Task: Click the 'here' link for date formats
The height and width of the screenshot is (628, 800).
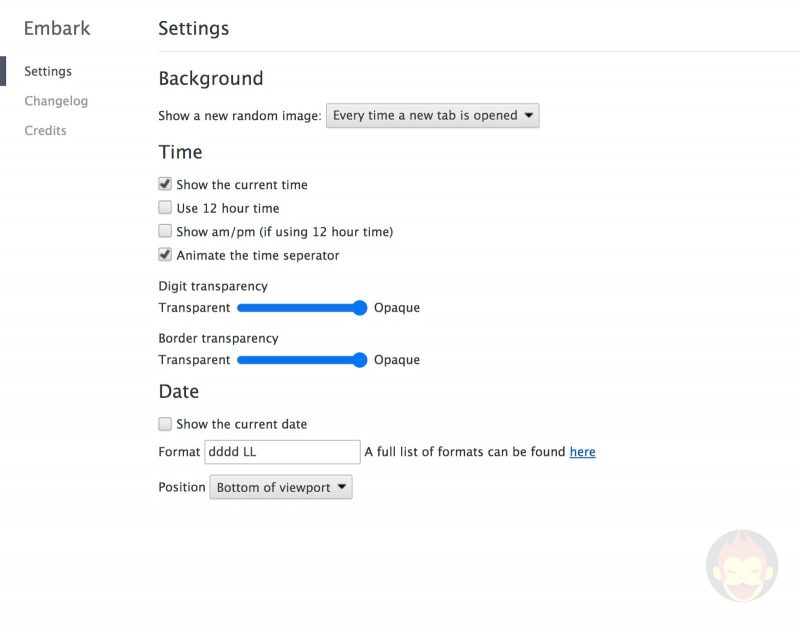Action: click(x=582, y=452)
